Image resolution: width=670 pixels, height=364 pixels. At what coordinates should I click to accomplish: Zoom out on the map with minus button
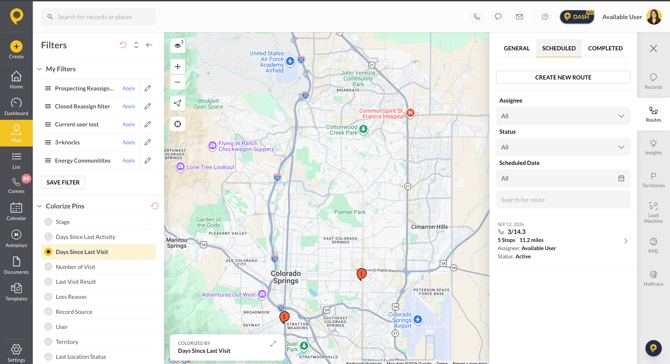[178, 82]
